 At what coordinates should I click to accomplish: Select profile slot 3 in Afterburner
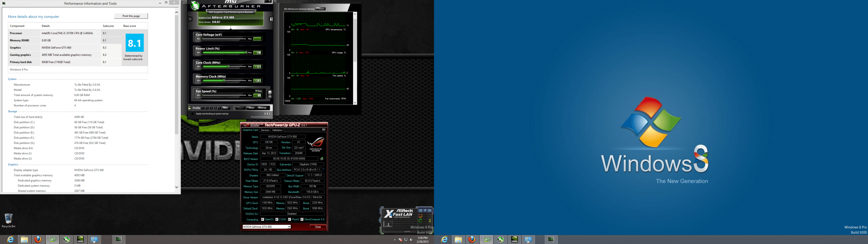click(212, 108)
